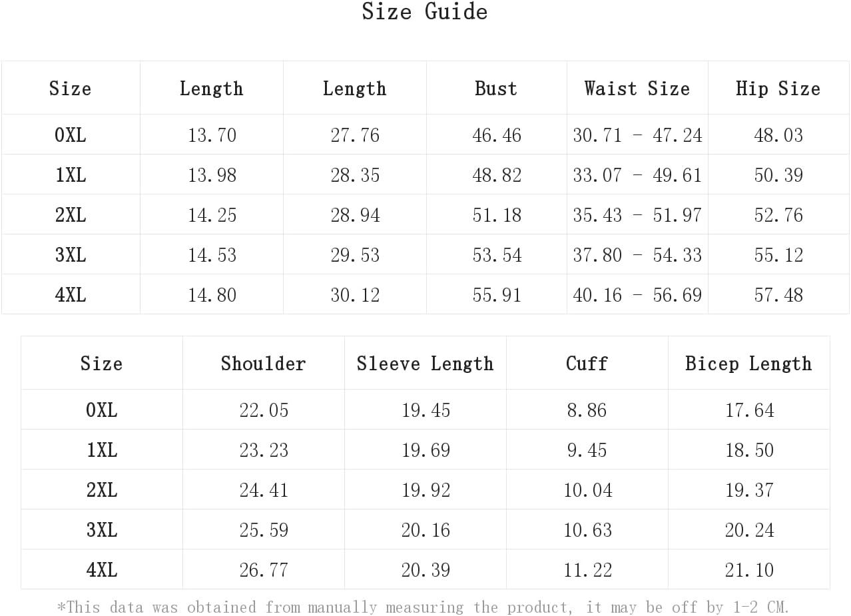Click waist range 37.80 - 54.33

(x=637, y=255)
